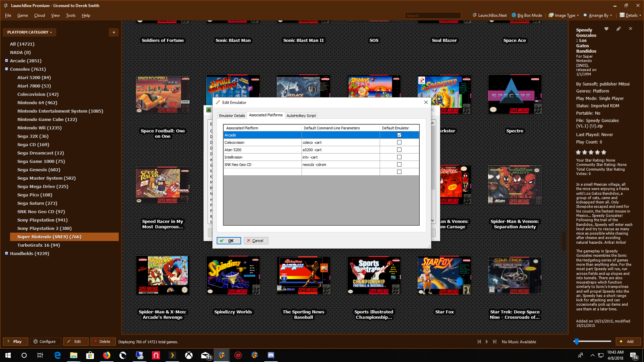Check Default Emulator for Intellivision

399,157
